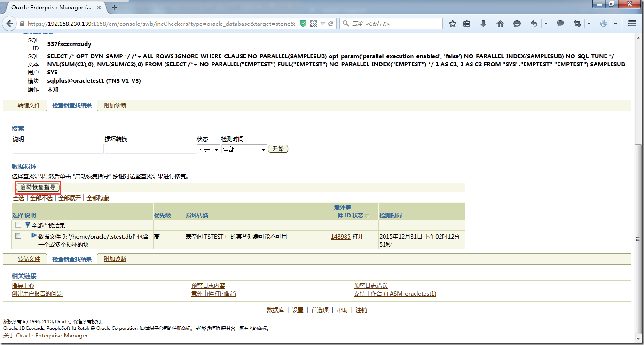The image size is (644, 345).
Task: Click the globe toolbar icon
Action: click(604, 24)
